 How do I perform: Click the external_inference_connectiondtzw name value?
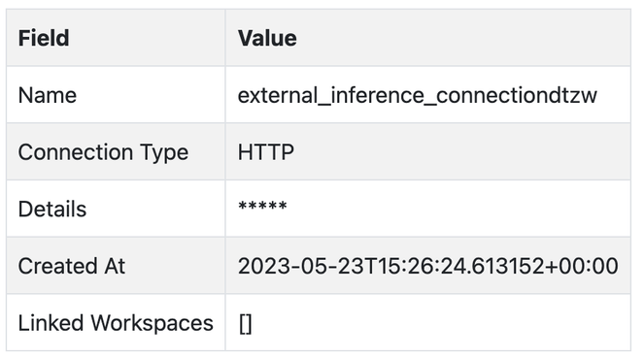coord(418,95)
